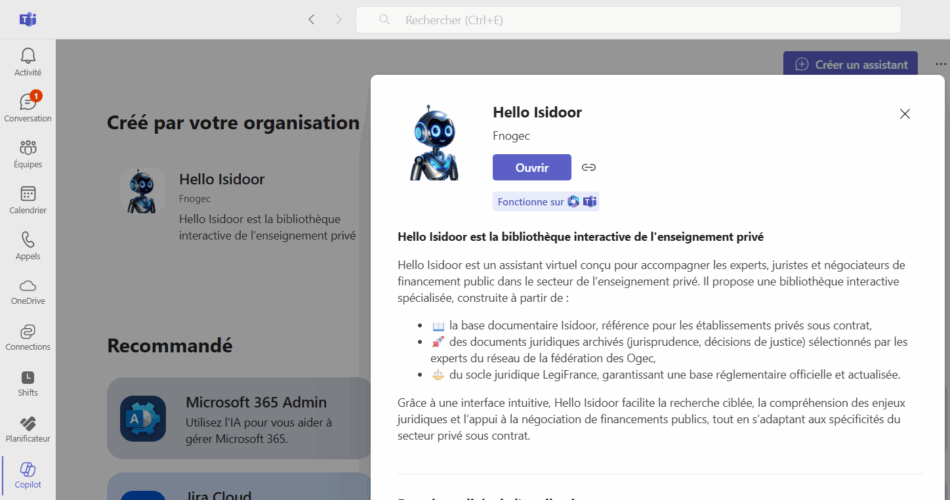Viewport: 950px width, 500px height.
Task: Click the Microsoft 365 Admin app icon
Action: (x=143, y=418)
